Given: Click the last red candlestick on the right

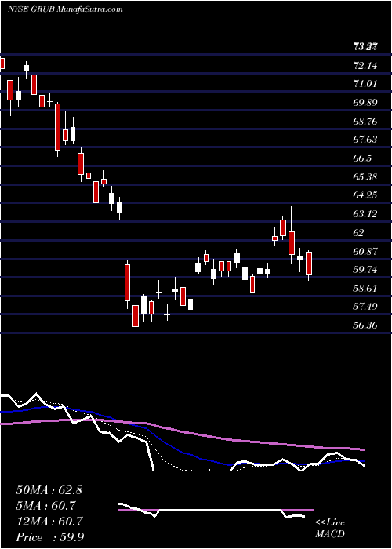Looking at the screenshot, I should tap(309, 264).
